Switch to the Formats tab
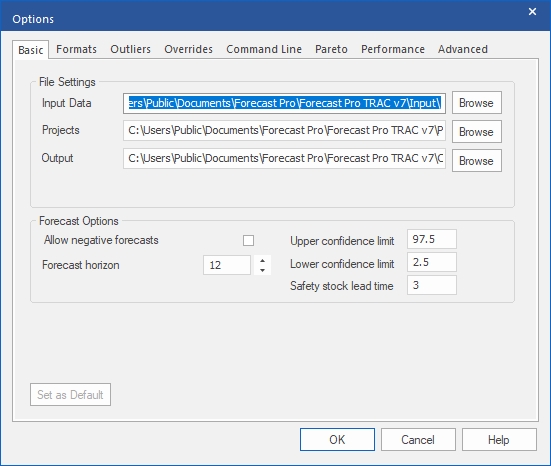 click(76, 49)
